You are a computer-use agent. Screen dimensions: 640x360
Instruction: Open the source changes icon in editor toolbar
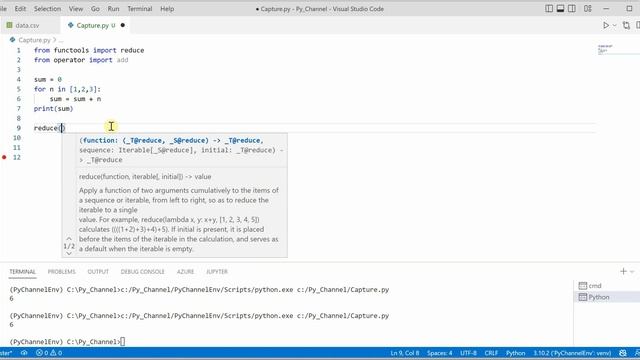click(x=626, y=25)
